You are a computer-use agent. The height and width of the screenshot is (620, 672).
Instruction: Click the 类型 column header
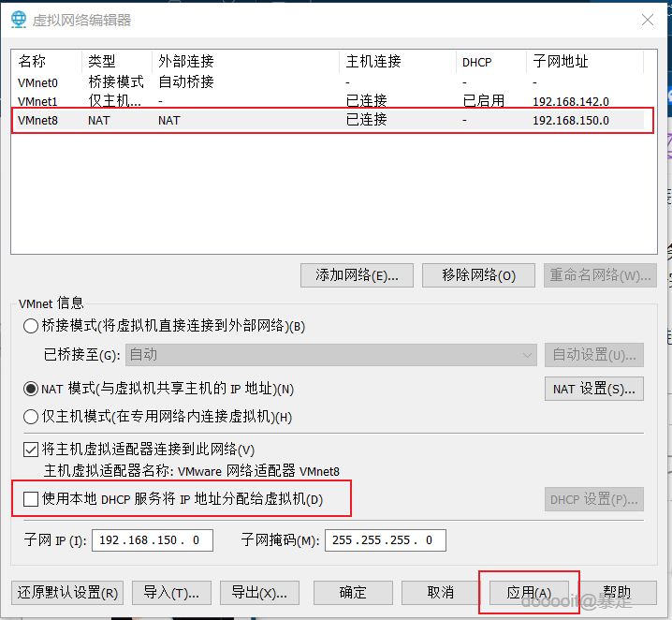pyautogui.click(x=117, y=61)
